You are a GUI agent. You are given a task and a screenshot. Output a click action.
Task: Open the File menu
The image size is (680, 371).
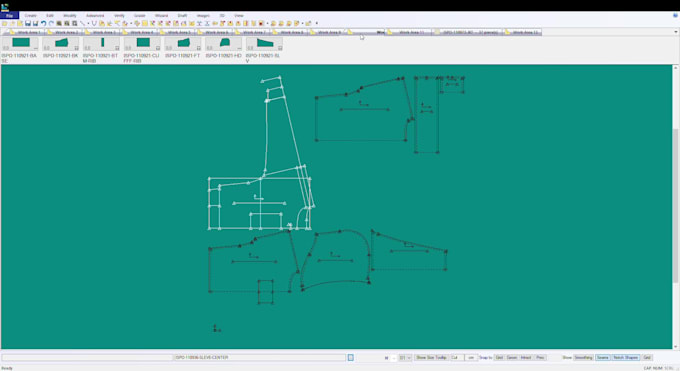pyautogui.click(x=9, y=16)
